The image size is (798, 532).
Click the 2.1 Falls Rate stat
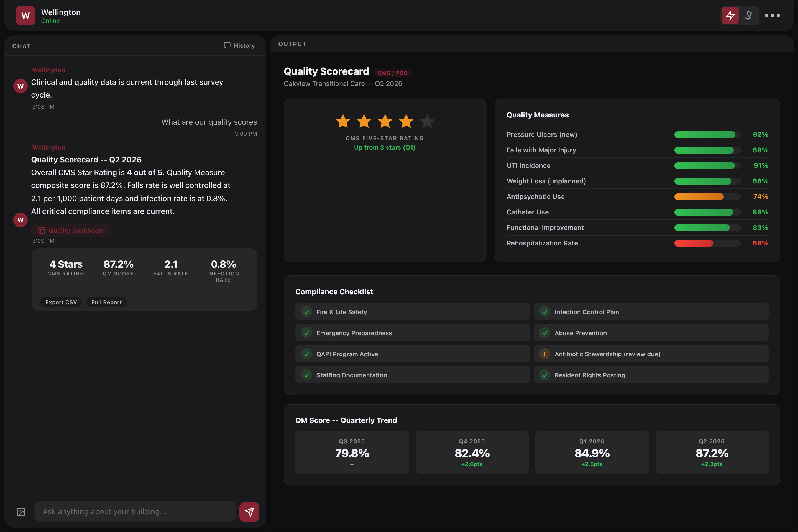point(171,268)
